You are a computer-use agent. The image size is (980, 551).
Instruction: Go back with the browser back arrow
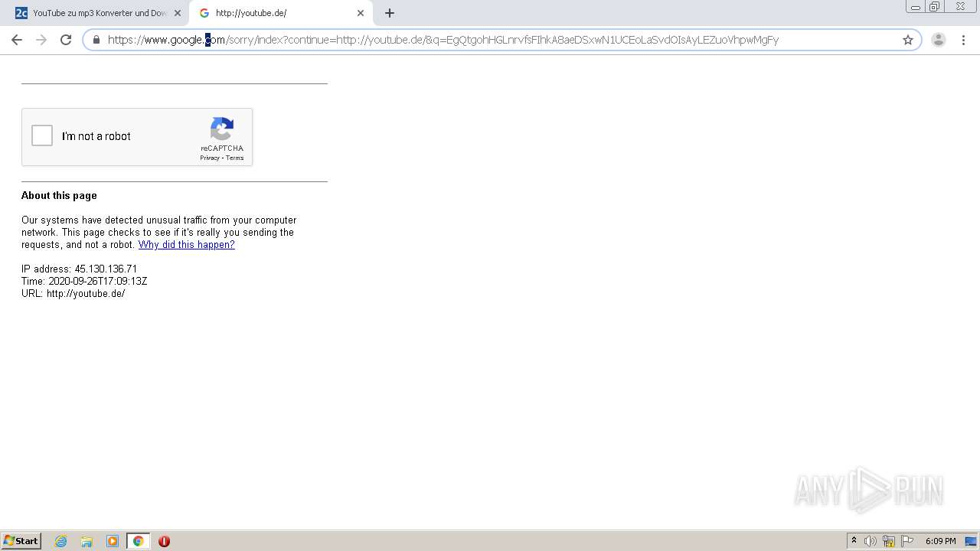17,40
